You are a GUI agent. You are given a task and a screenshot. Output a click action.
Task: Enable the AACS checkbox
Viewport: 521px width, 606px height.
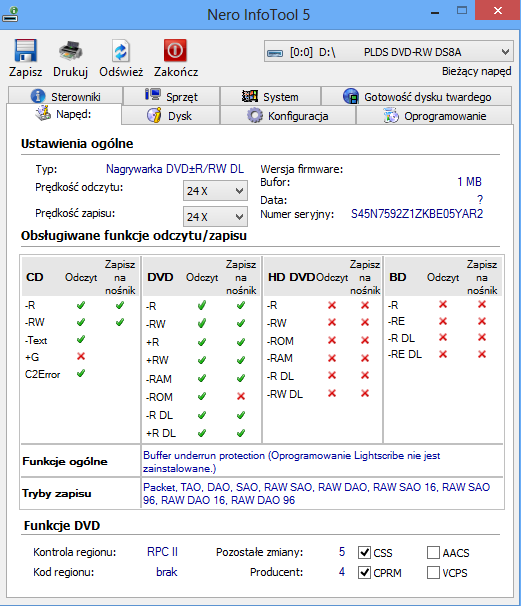pyautogui.click(x=433, y=552)
